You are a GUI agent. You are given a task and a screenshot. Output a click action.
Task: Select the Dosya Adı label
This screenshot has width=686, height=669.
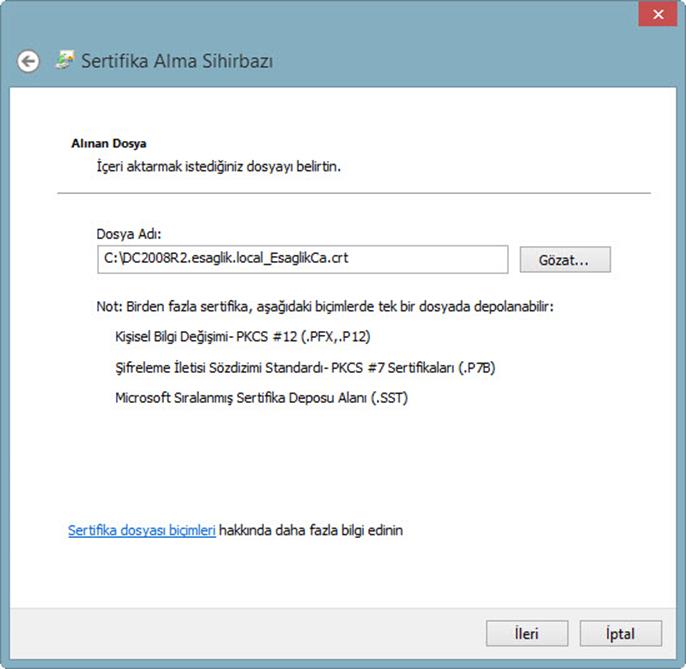coord(129,234)
